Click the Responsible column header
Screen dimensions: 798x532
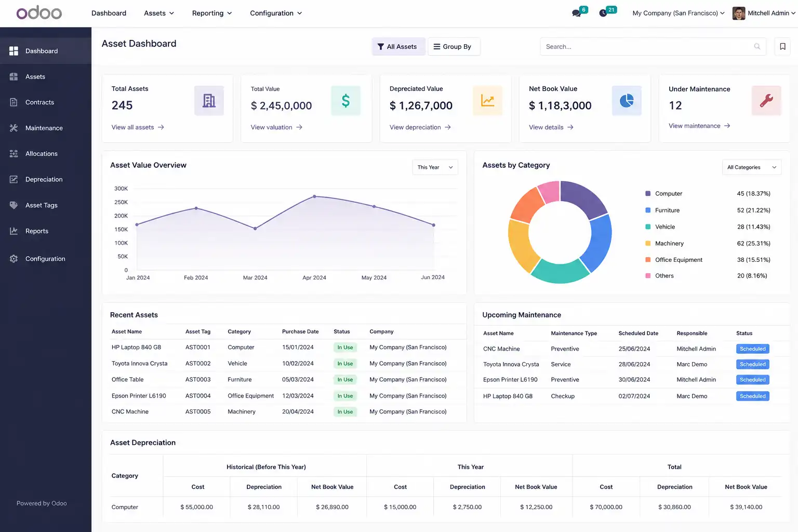tap(692, 334)
